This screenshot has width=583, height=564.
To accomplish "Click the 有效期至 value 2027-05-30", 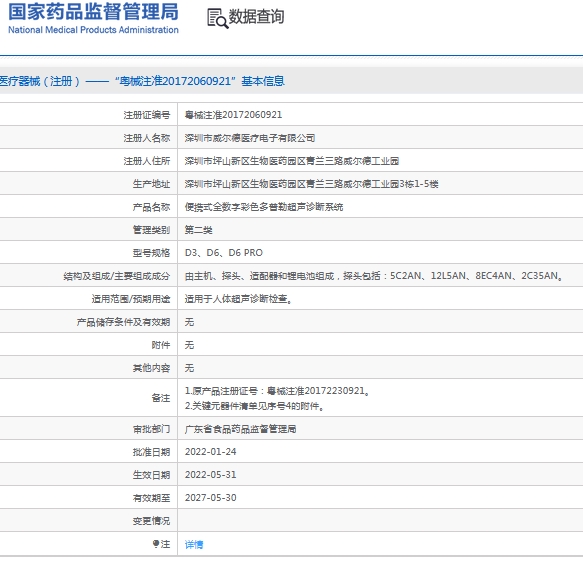I will (210, 498).
